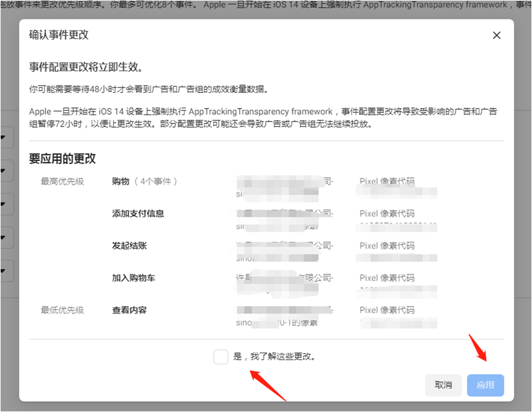
Task: Click the 发起结账 event name
Action: coord(129,246)
